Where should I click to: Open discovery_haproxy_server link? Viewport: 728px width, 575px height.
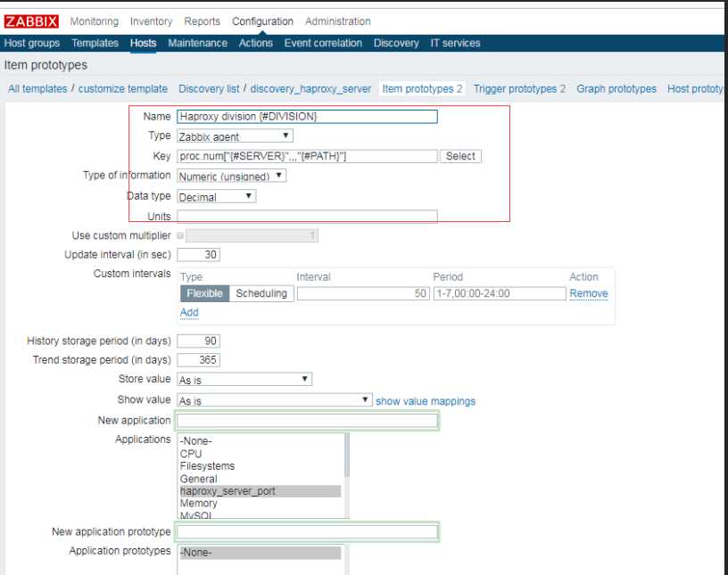310,88
